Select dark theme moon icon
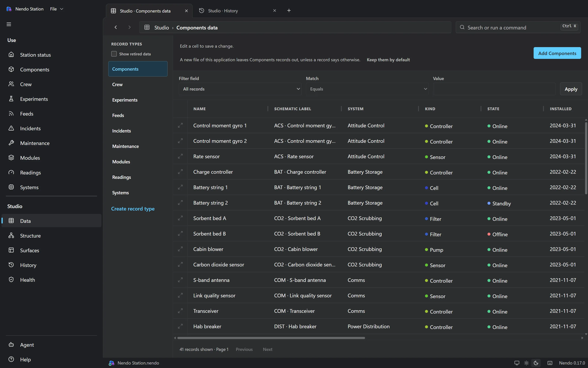Image resolution: width=588 pixels, height=368 pixels. 536,363
